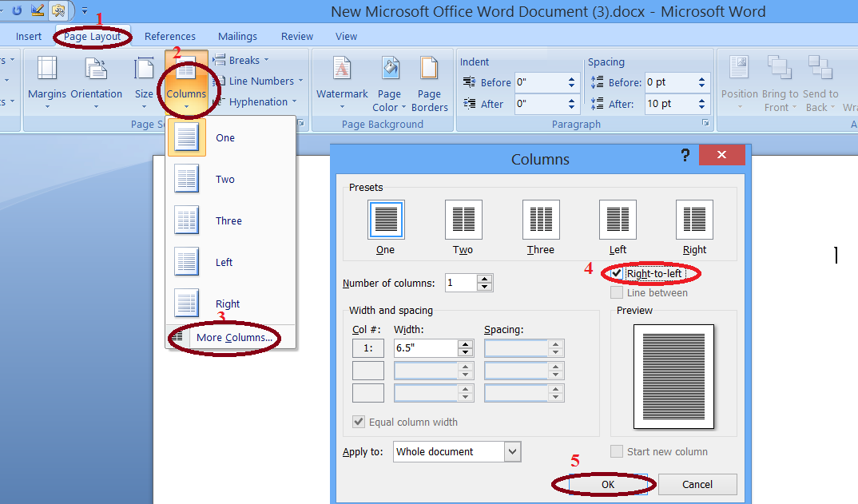Click the Position arrange icon
The height and width of the screenshot is (504, 858).
point(739,82)
